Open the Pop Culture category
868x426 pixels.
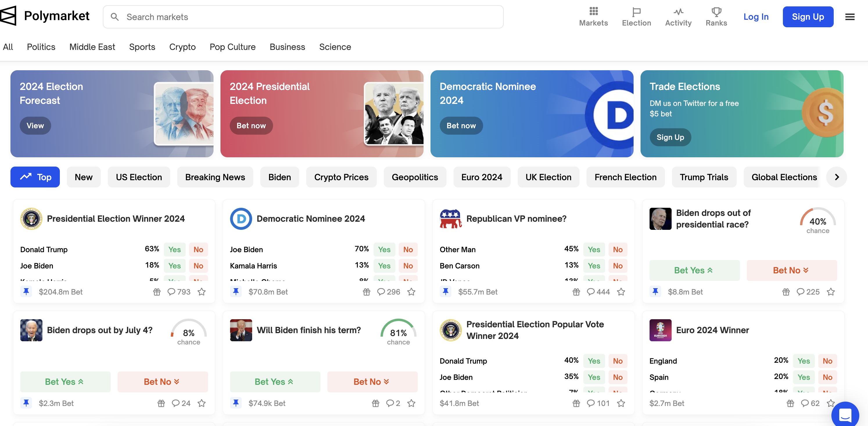(x=232, y=47)
